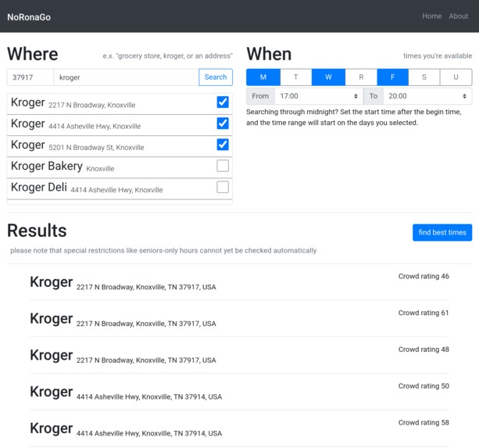The width and height of the screenshot is (479, 448).
Task: Go to the Home nav link
Action: point(431,16)
